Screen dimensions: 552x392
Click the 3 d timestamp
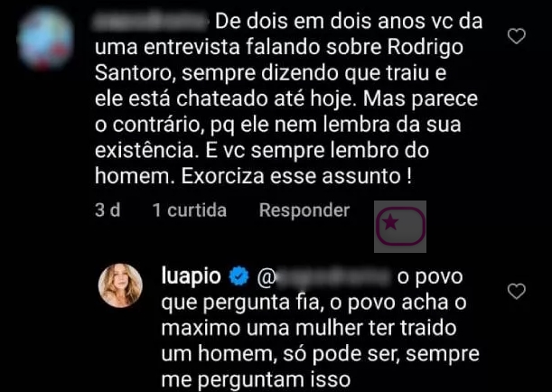(108, 210)
